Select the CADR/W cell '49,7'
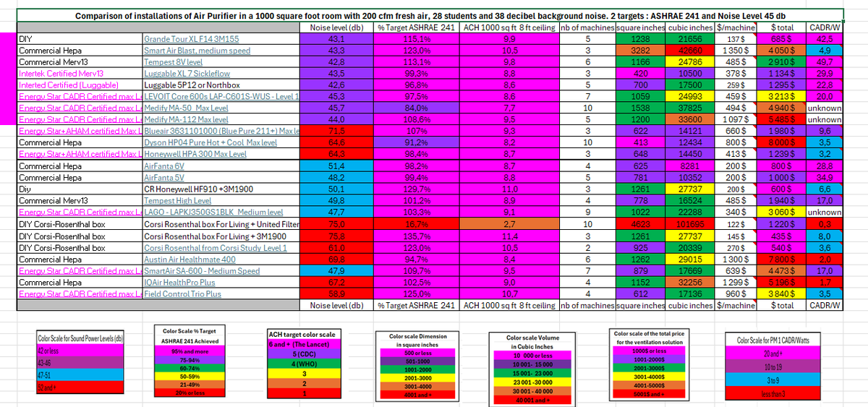This screenshot has width=868, height=407. point(825,61)
